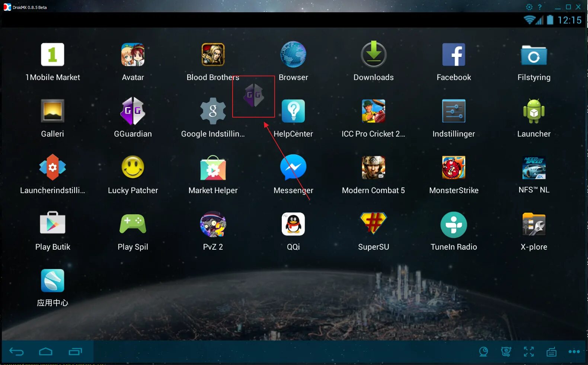Launch Lucky Patcher smiley icon

tap(133, 167)
